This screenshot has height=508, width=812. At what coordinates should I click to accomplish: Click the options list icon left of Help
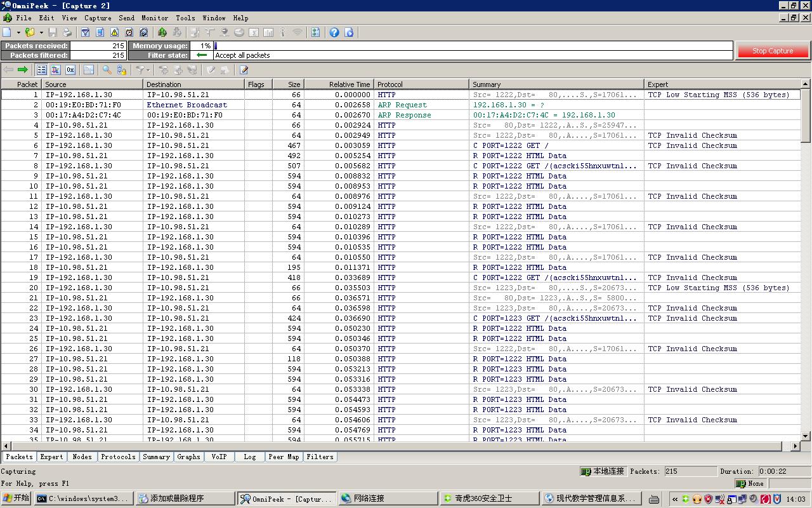tap(315, 32)
